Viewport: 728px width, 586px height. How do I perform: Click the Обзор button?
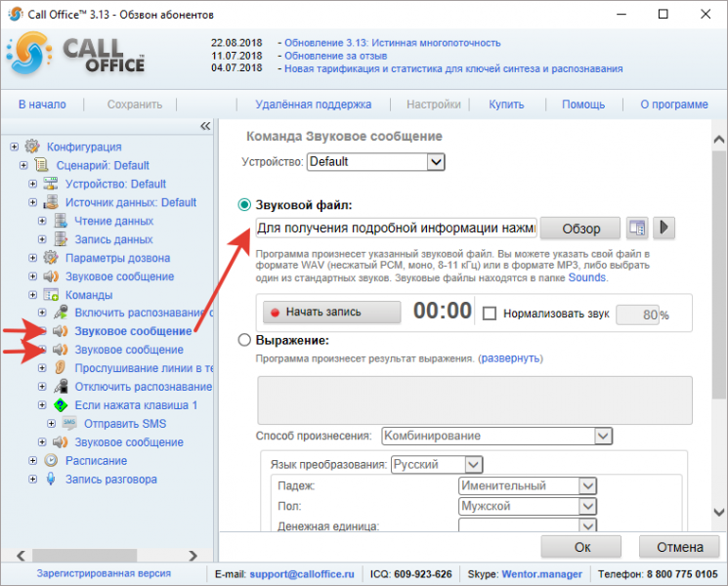[580, 229]
